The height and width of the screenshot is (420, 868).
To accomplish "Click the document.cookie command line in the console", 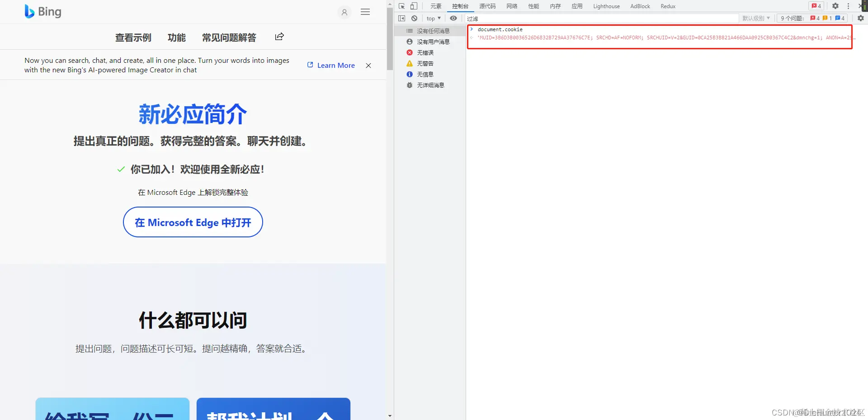I will 500,29.
